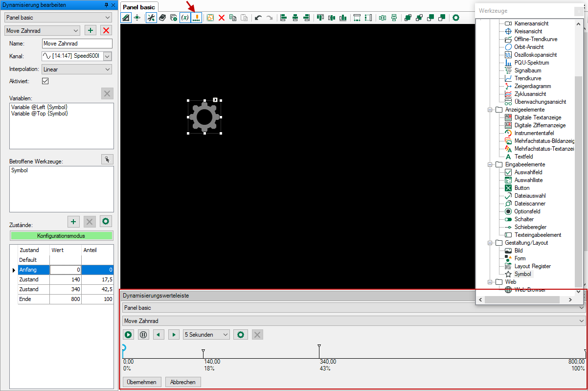Click the variables (x) toolbar icon
Viewport: 588px width, 391px height.
185,18
